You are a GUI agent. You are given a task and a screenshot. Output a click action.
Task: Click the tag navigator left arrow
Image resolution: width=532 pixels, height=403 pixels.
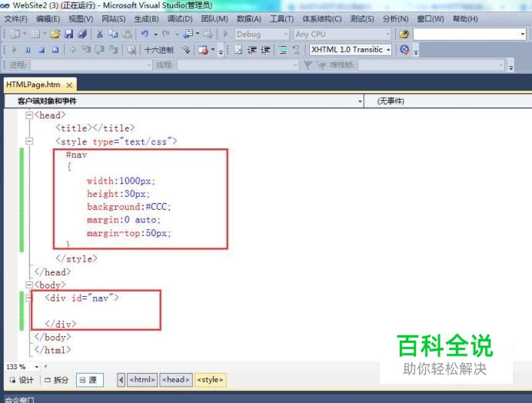click(121, 380)
